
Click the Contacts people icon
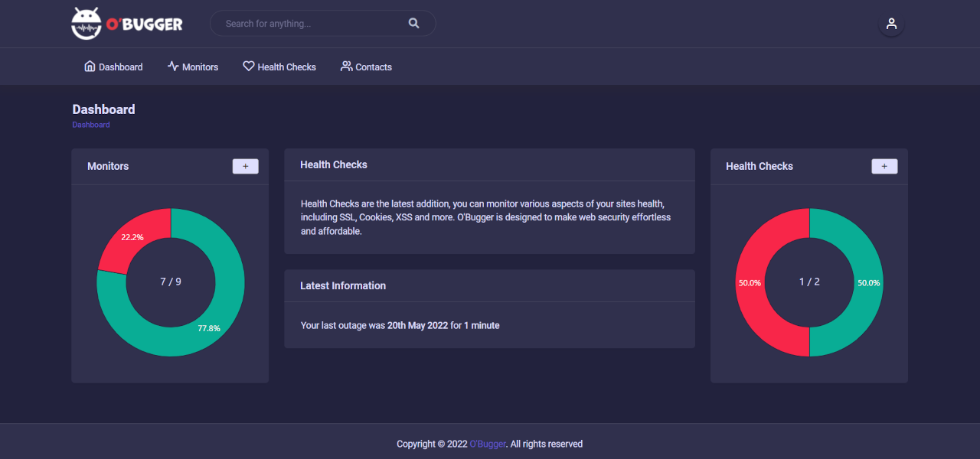pyautogui.click(x=347, y=67)
